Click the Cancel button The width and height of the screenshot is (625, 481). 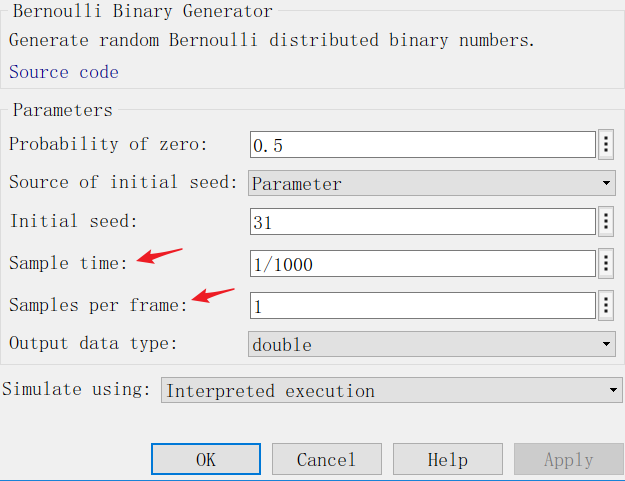click(x=326, y=459)
